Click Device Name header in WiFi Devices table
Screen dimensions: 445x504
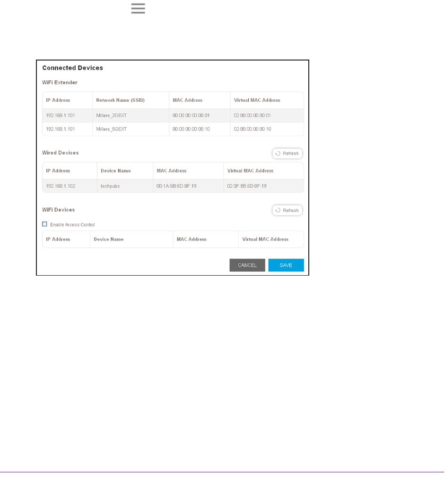109,239
